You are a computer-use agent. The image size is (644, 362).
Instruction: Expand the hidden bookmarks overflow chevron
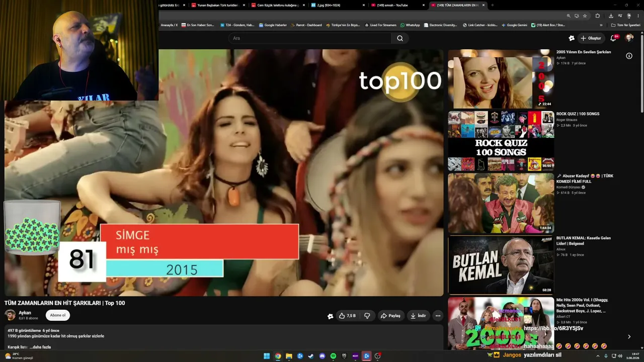point(601,25)
